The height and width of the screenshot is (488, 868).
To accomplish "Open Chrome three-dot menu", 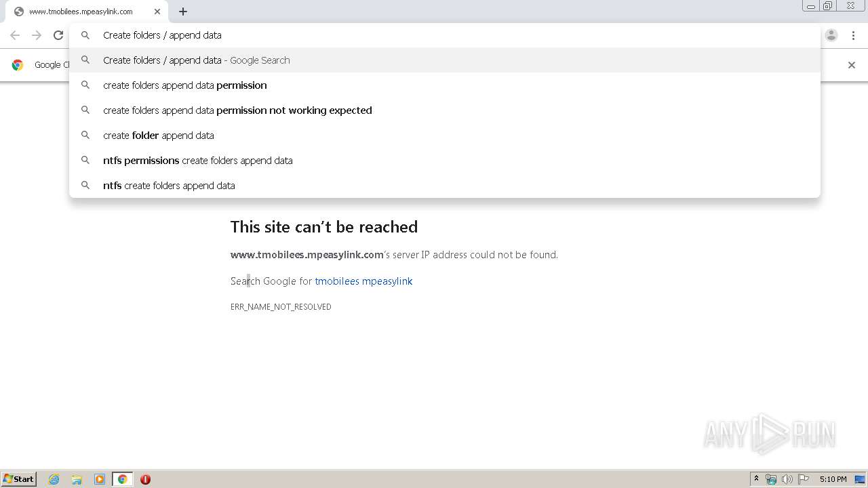I will click(x=853, y=35).
